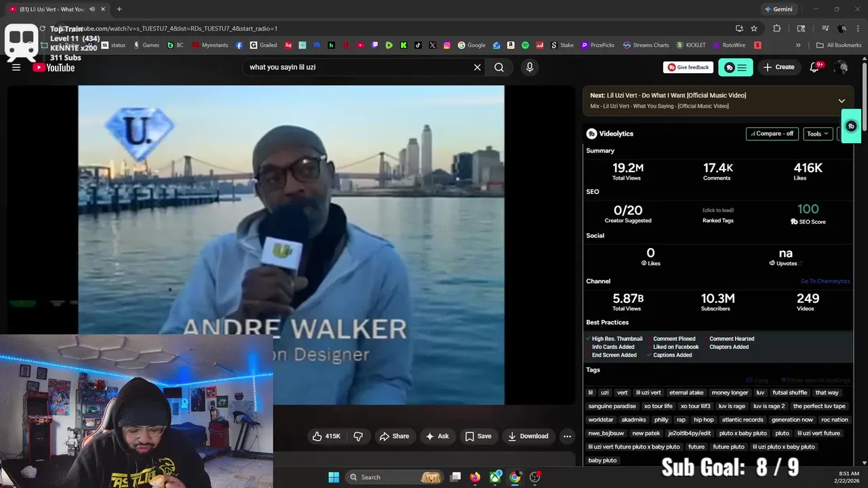
Task: Select the 'sanguine paradise' tag
Action: click(x=612, y=406)
